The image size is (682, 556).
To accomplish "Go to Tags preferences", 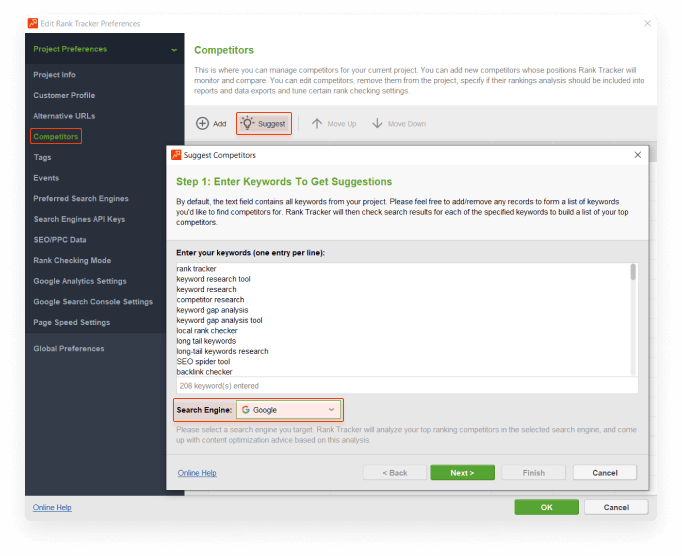I will point(42,157).
